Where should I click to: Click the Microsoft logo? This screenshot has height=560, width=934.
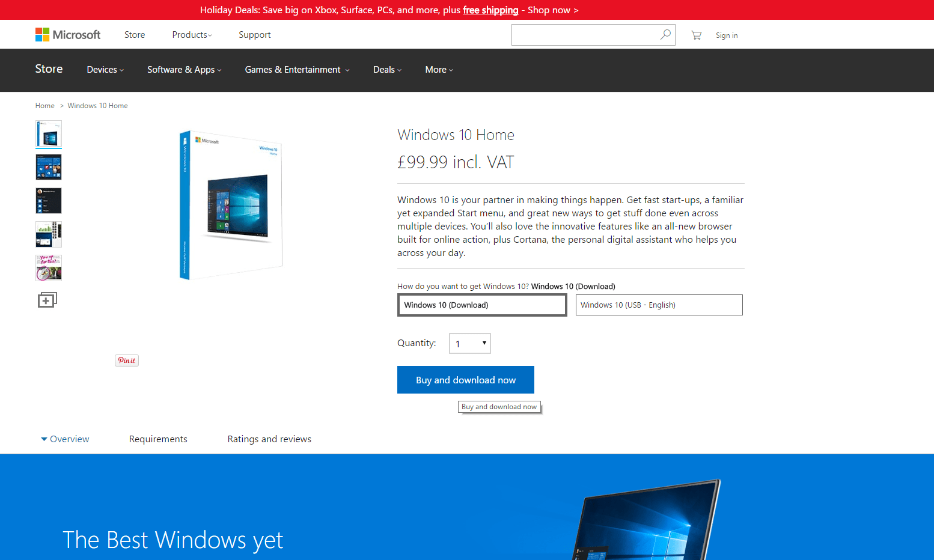click(68, 35)
